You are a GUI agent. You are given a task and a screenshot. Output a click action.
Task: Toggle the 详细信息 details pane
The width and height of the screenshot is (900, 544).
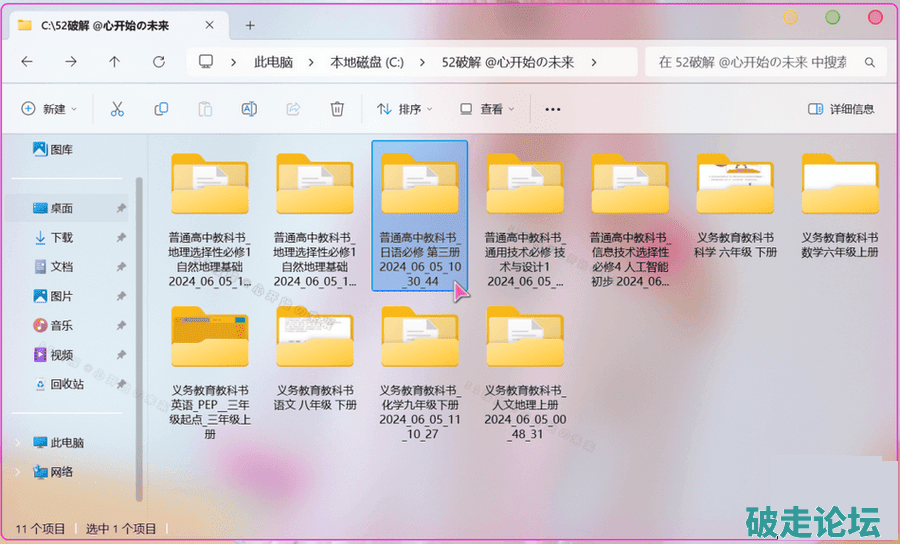841,109
